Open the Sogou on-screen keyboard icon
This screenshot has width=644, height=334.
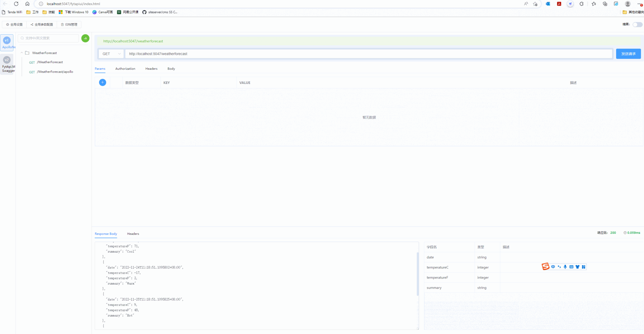tap(571, 267)
